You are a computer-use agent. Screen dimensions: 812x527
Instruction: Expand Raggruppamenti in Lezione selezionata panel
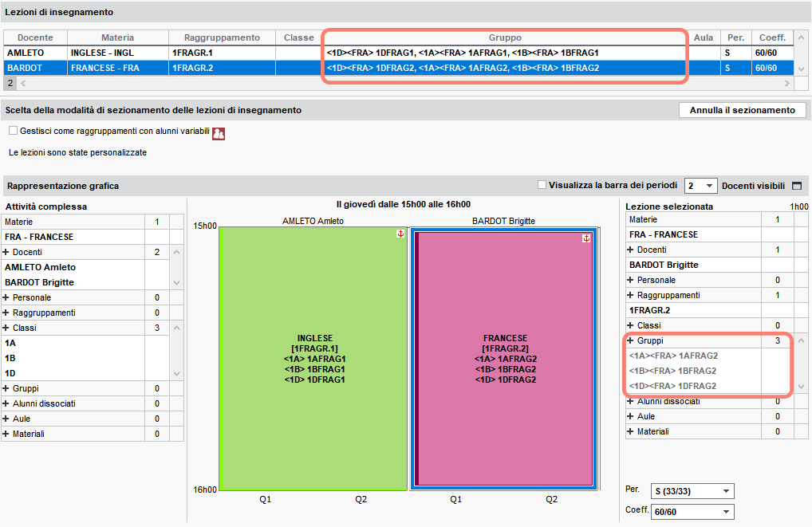point(630,295)
